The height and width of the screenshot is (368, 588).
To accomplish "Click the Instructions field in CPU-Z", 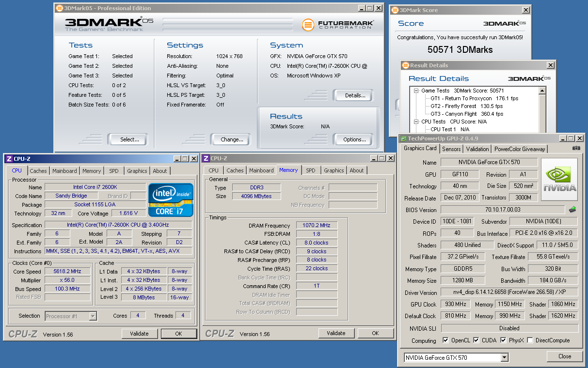I will (x=118, y=251).
